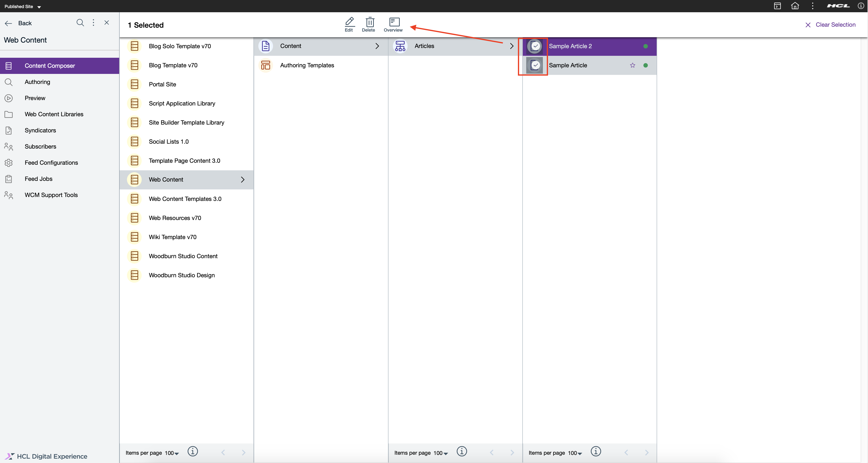The image size is (868, 463).
Task: Select Portal Site library
Action: tap(187, 84)
